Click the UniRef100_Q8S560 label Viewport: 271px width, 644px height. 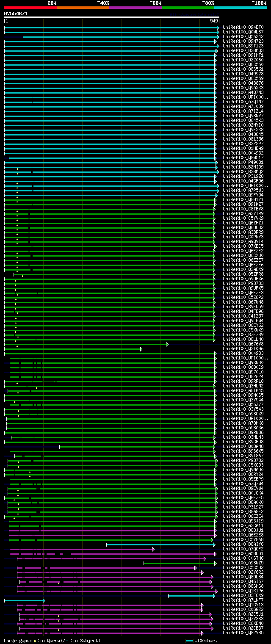243,64
